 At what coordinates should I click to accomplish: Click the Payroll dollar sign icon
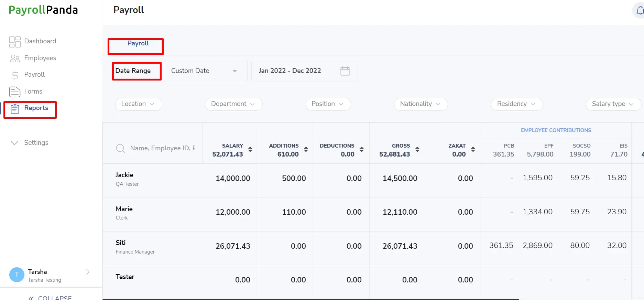tap(15, 75)
